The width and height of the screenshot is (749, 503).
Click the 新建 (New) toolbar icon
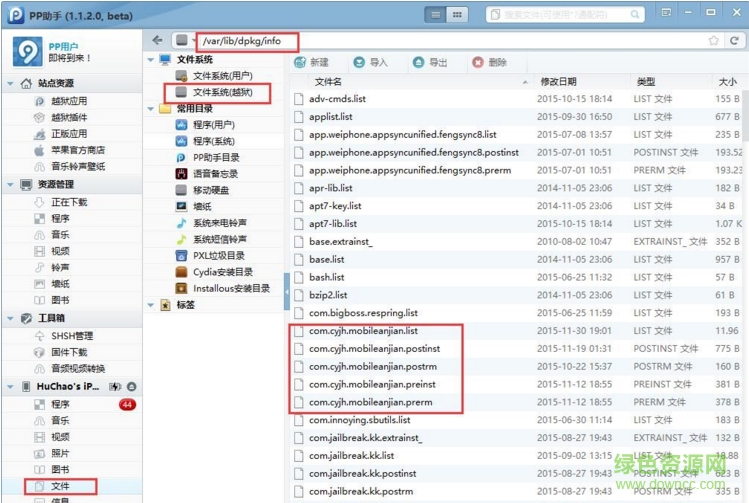299,62
